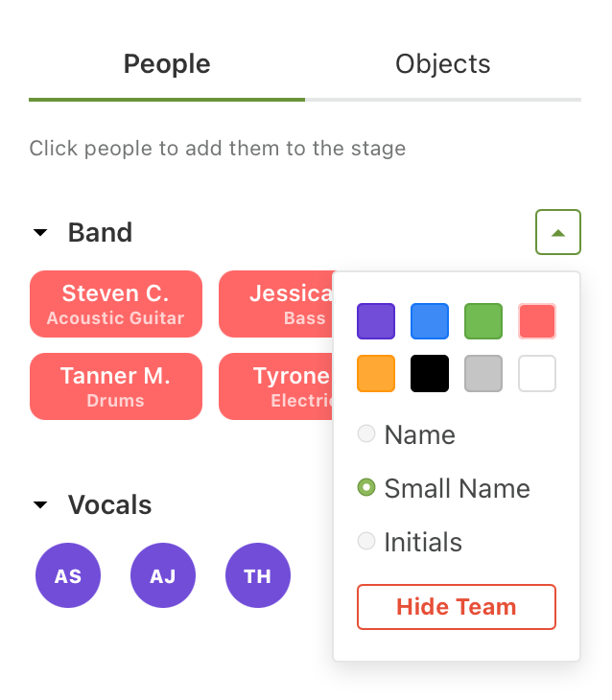Image resolution: width=612 pixels, height=700 pixels.
Task: Click the AJ vocalist circle
Action: tap(163, 575)
